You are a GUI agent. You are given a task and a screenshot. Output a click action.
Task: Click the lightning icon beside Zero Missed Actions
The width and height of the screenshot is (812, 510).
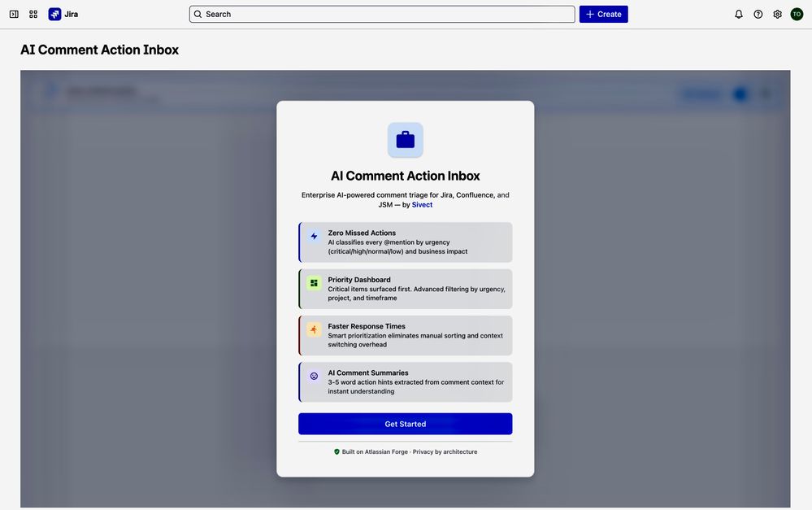(314, 237)
